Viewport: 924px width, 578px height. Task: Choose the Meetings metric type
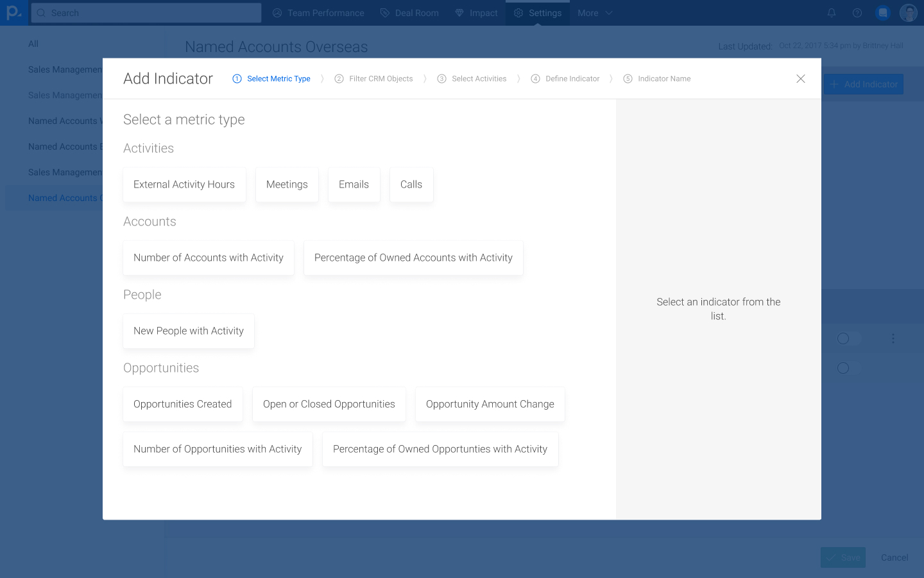[287, 184]
